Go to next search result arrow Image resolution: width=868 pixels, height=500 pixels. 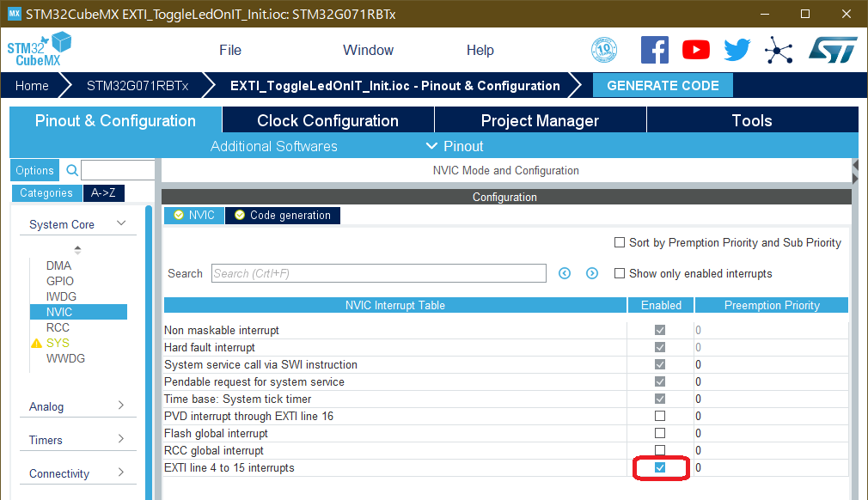(592, 273)
